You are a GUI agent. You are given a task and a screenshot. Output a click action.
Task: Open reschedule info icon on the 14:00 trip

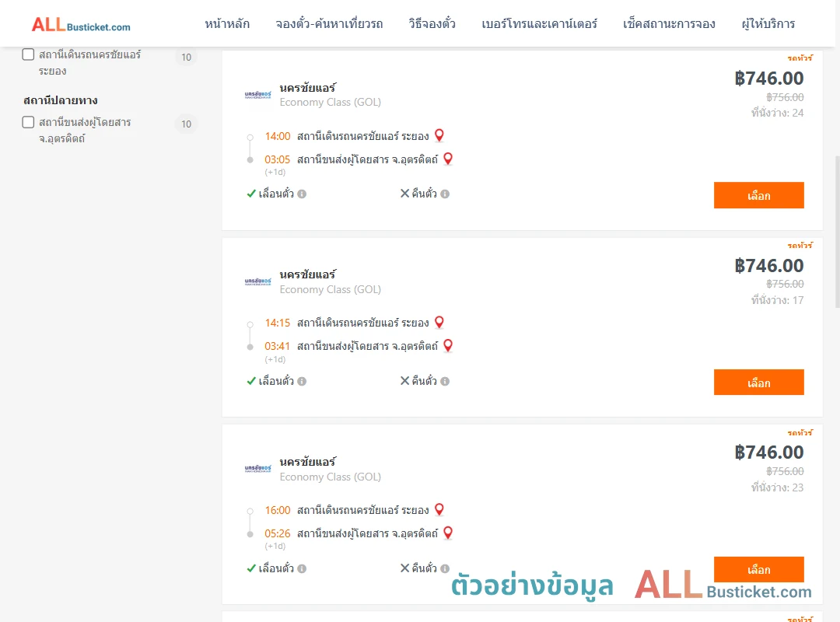click(302, 194)
